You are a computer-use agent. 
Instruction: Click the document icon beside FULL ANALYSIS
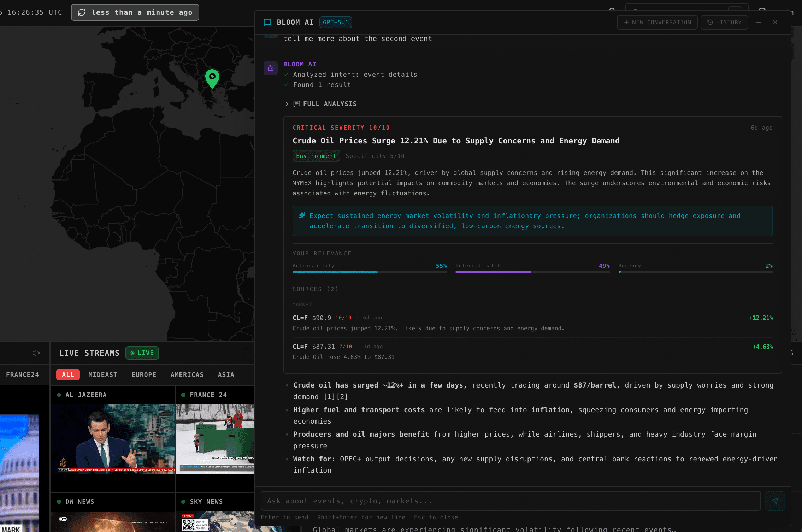297,104
